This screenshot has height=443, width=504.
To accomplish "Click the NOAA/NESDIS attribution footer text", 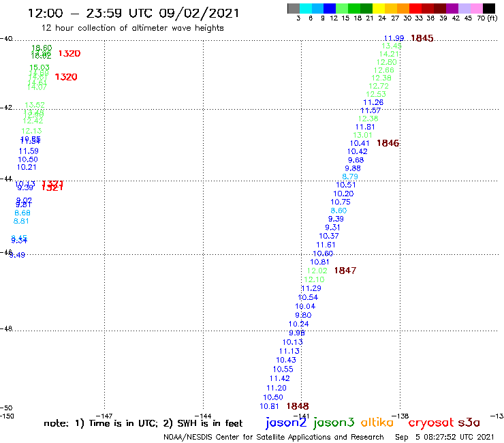I will 274,437.
